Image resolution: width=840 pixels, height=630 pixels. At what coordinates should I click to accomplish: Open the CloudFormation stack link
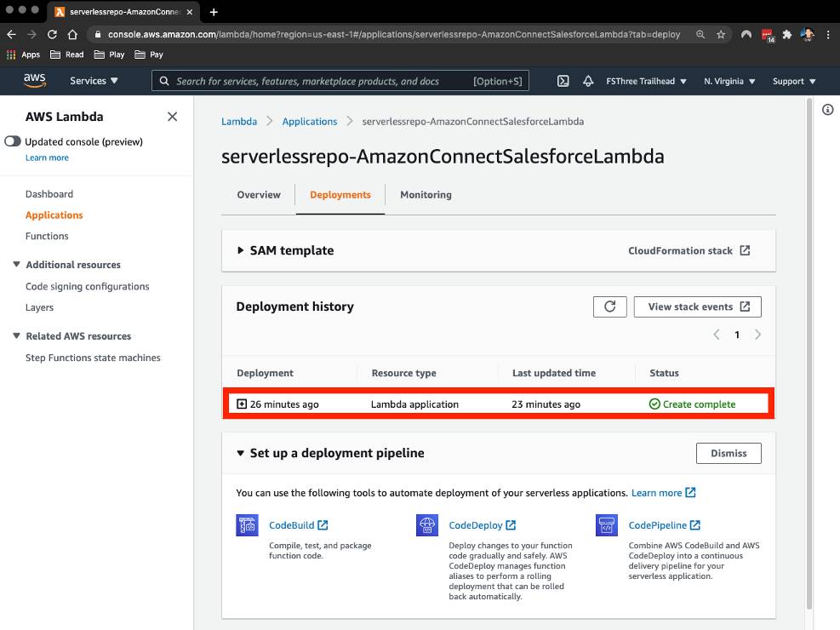tap(689, 250)
